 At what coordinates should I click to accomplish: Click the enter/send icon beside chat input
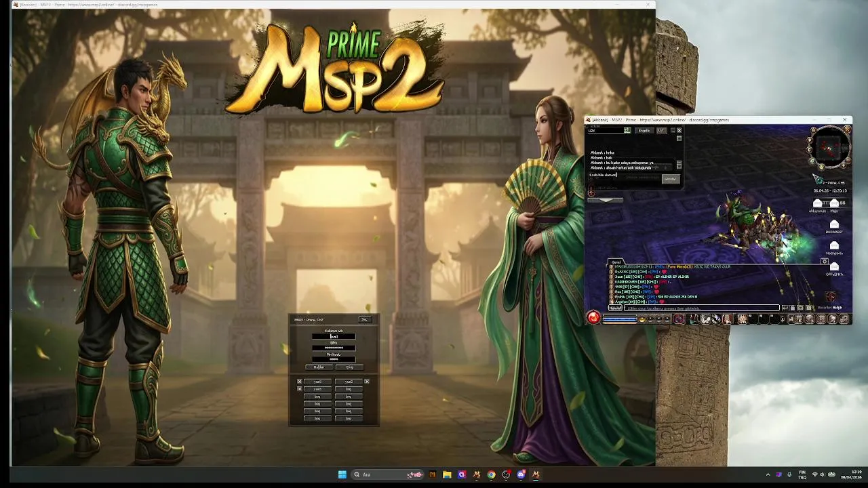point(785,308)
